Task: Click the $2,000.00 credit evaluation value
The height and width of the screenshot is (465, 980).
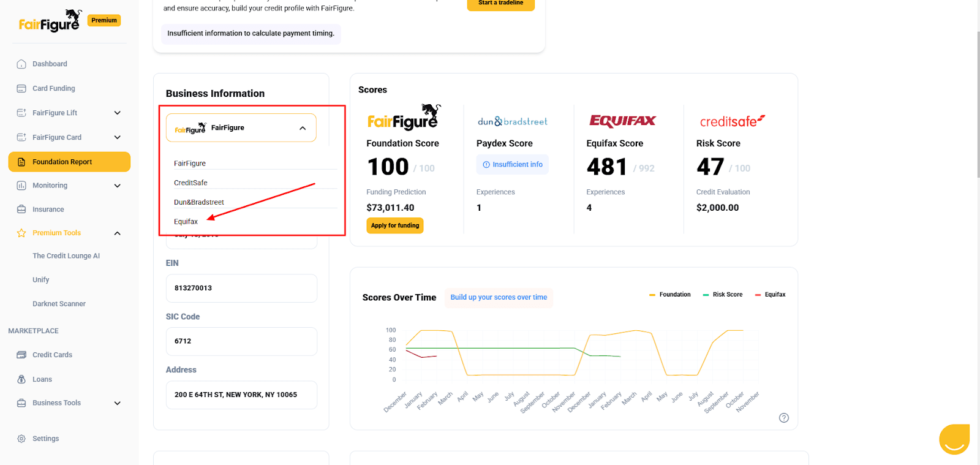Action: (717, 208)
